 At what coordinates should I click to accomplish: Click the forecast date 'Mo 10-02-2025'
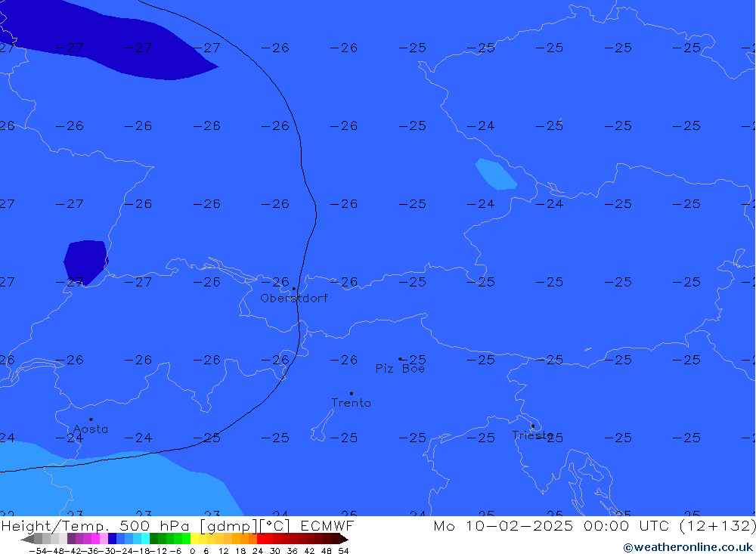503,525
